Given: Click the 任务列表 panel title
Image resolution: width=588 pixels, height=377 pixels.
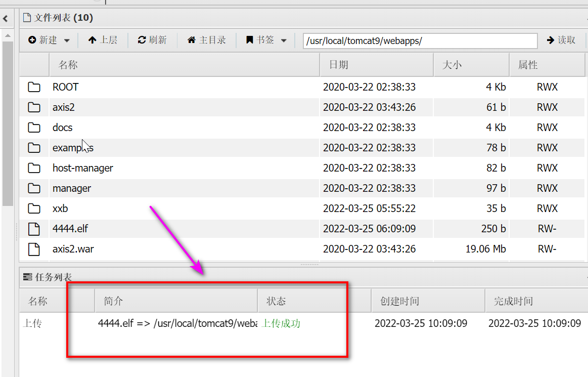Looking at the screenshot, I should pyautogui.click(x=53, y=277).
